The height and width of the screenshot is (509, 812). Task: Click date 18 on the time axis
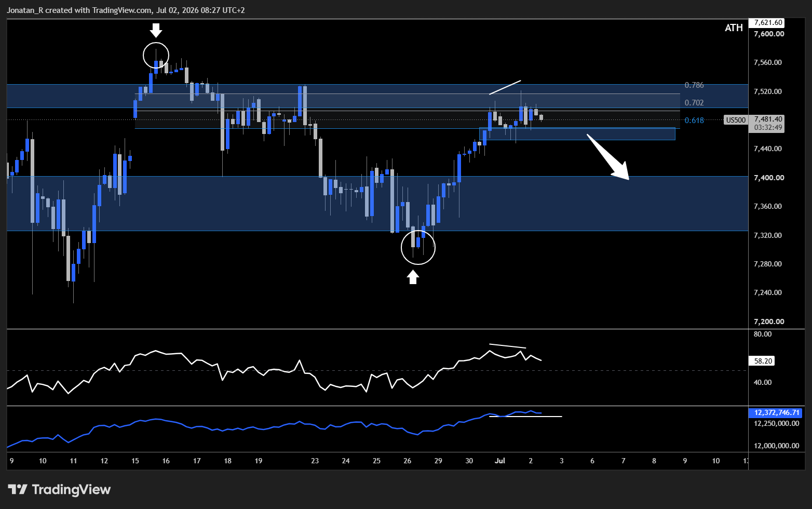point(227,461)
